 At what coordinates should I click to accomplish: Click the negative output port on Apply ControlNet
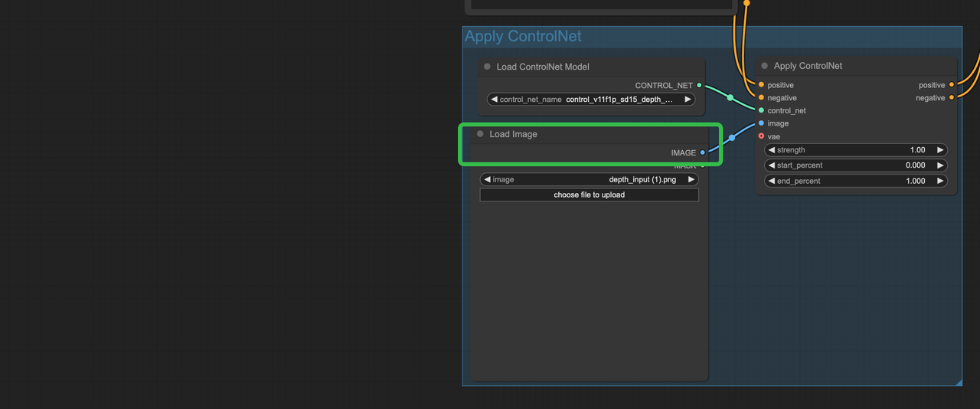click(952, 98)
